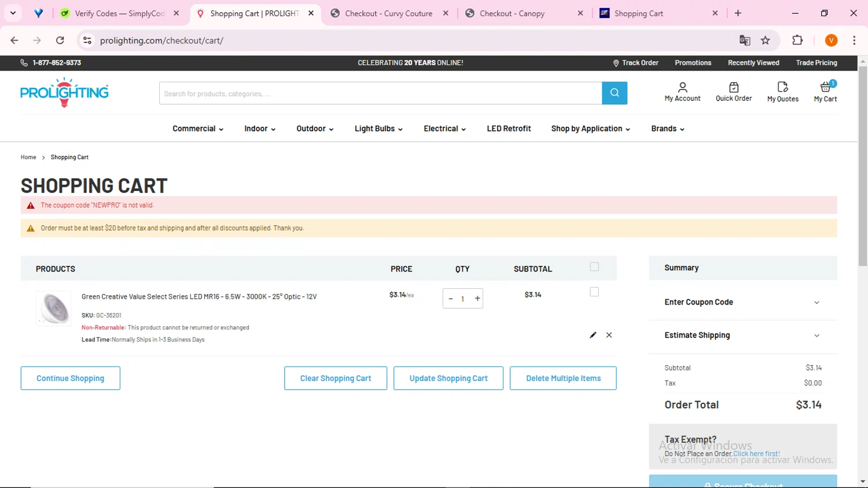
Task: Open Trade Pricing link
Action: point(816,63)
